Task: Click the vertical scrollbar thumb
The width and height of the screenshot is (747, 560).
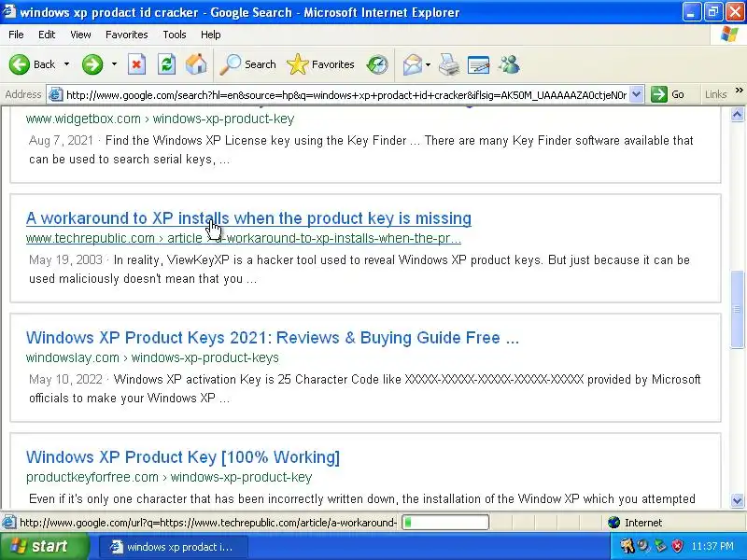Action: tap(737, 309)
